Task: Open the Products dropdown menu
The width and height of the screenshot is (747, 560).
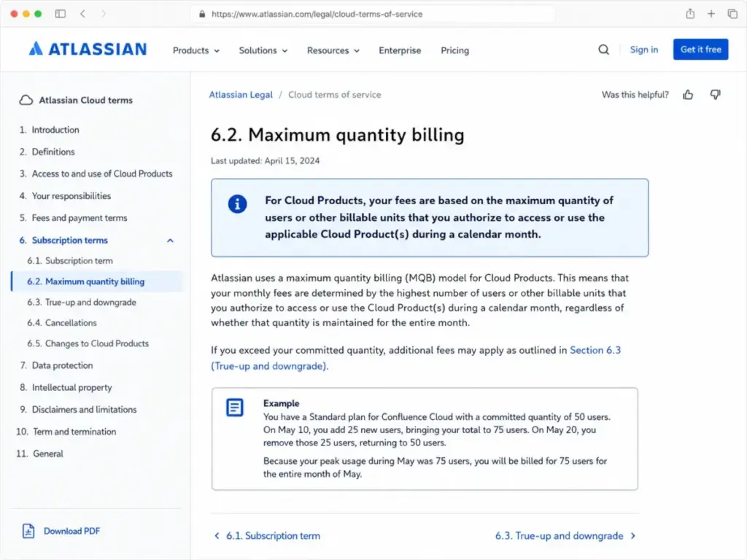Action: point(196,50)
